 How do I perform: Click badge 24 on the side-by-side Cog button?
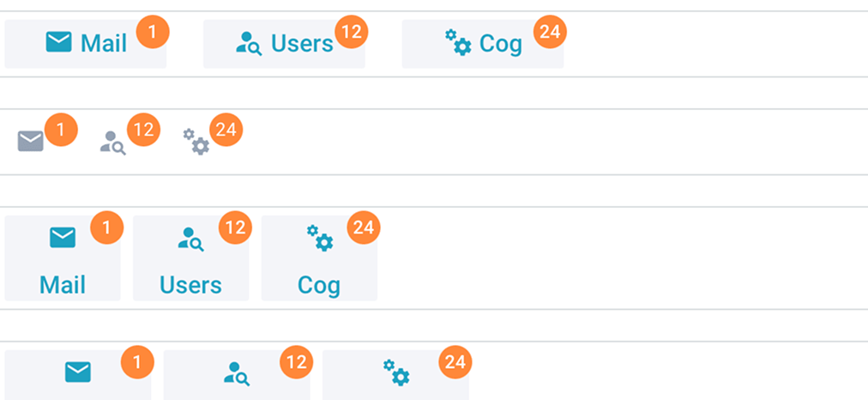[x=551, y=33]
